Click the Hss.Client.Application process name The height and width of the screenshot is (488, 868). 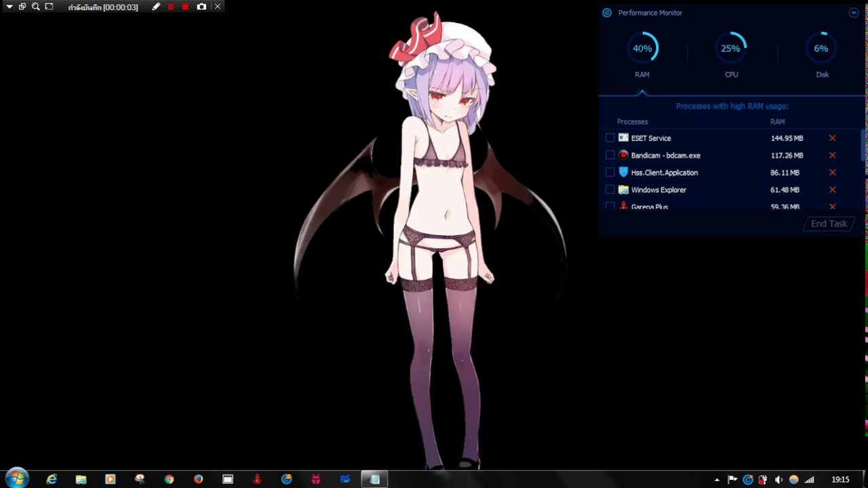[x=664, y=173]
